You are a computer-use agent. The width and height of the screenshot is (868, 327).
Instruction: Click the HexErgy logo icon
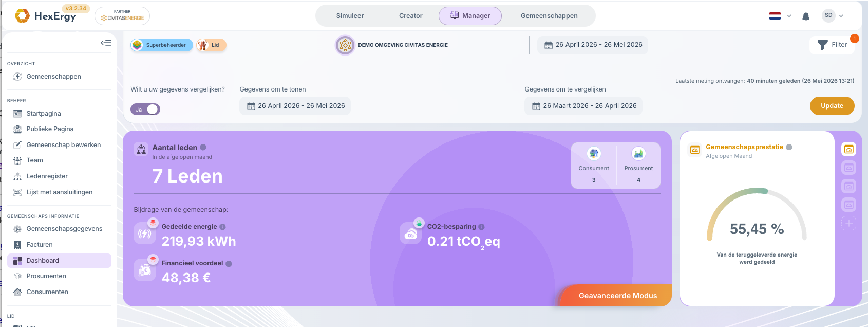22,16
